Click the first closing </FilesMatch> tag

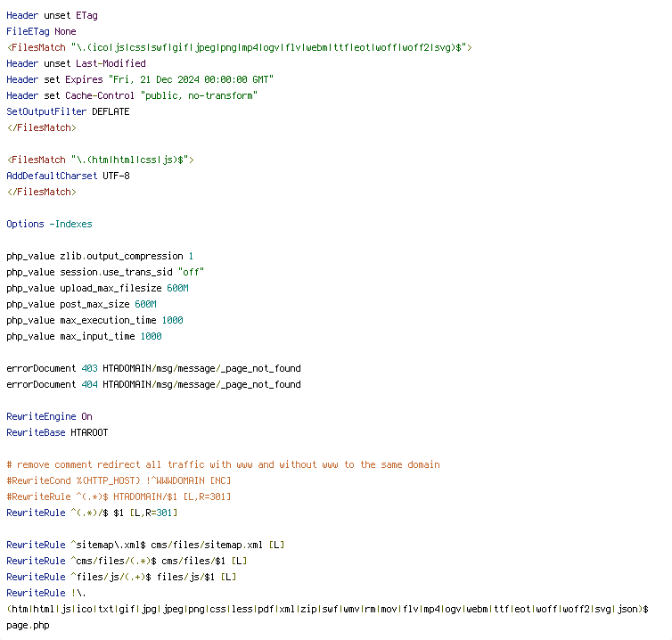[x=41, y=128]
